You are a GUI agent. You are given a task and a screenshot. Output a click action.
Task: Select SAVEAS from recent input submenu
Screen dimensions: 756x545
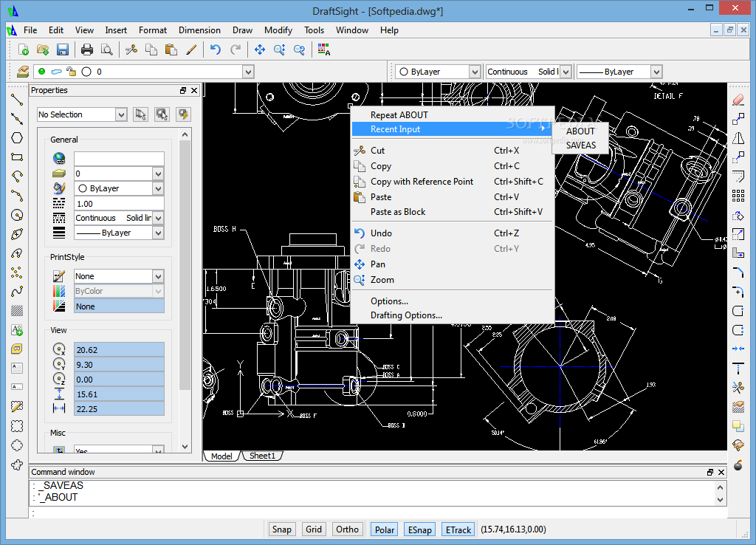pyautogui.click(x=580, y=145)
